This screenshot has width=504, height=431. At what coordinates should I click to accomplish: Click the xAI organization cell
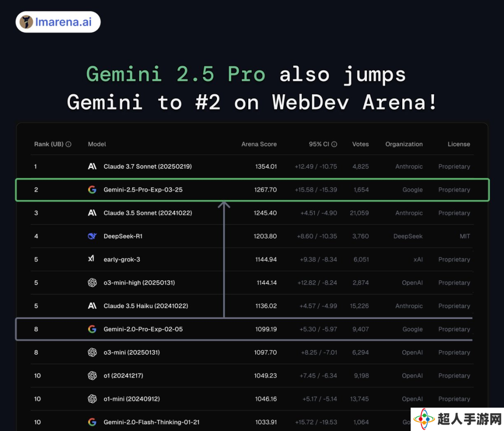[x=418, y=260]
